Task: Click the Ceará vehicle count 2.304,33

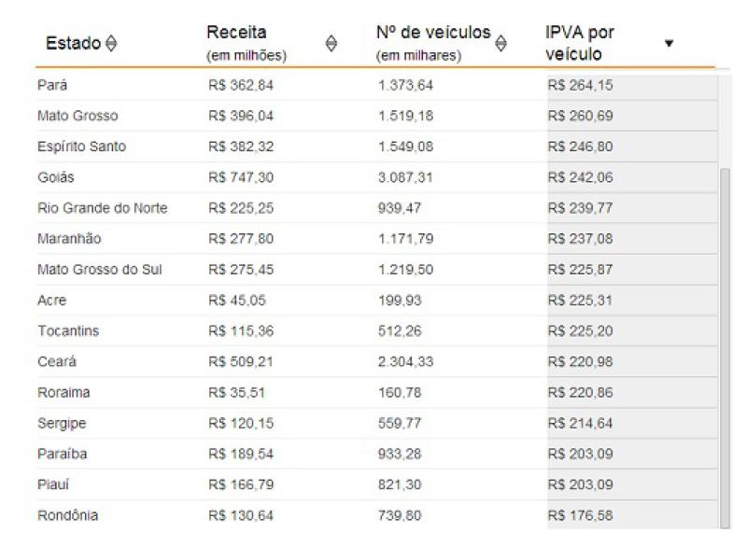Action: coord(405,362)
